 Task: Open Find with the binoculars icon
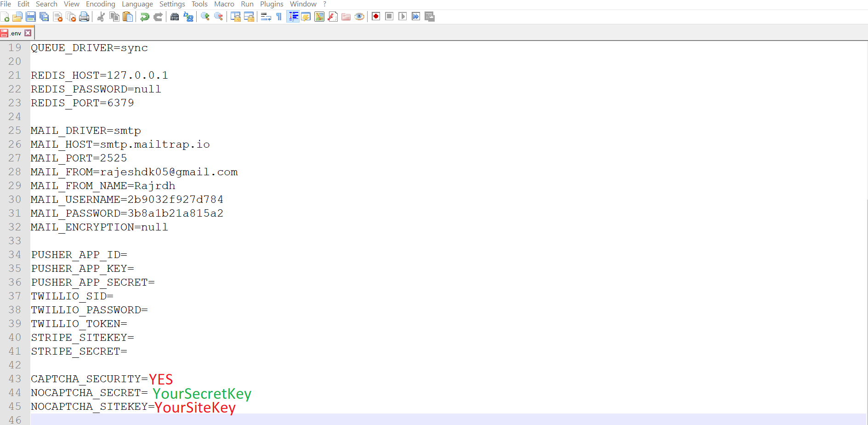[x=175, y=17]
